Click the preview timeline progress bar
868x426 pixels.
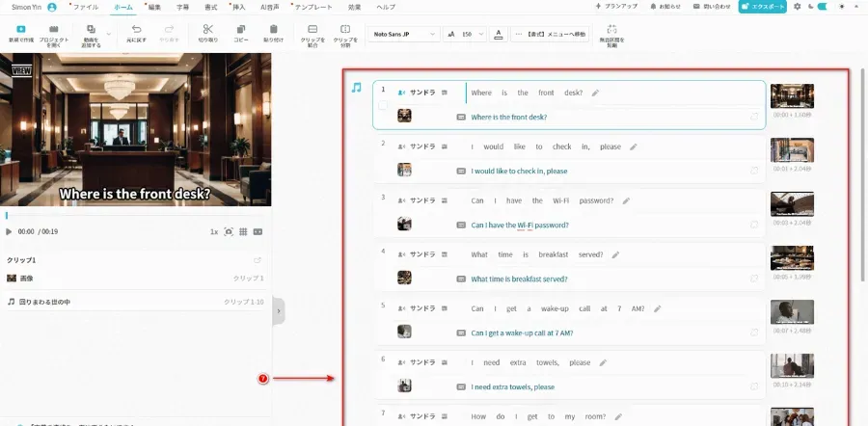click(x=136, y=215)
